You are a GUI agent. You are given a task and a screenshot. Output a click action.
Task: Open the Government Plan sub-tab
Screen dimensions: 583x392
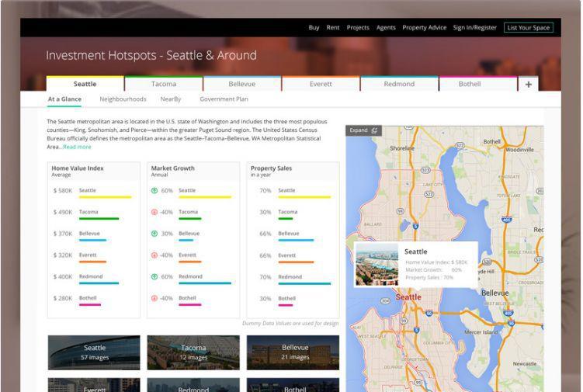[x=224, y=99]
